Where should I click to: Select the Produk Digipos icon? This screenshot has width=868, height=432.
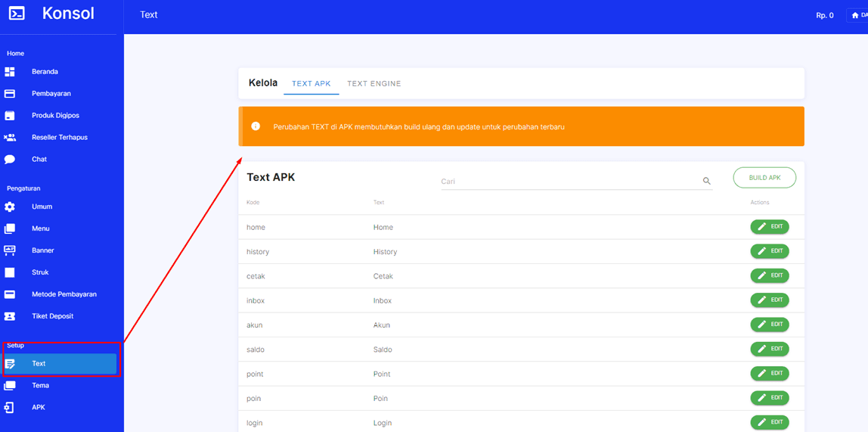tap(10, 116)
